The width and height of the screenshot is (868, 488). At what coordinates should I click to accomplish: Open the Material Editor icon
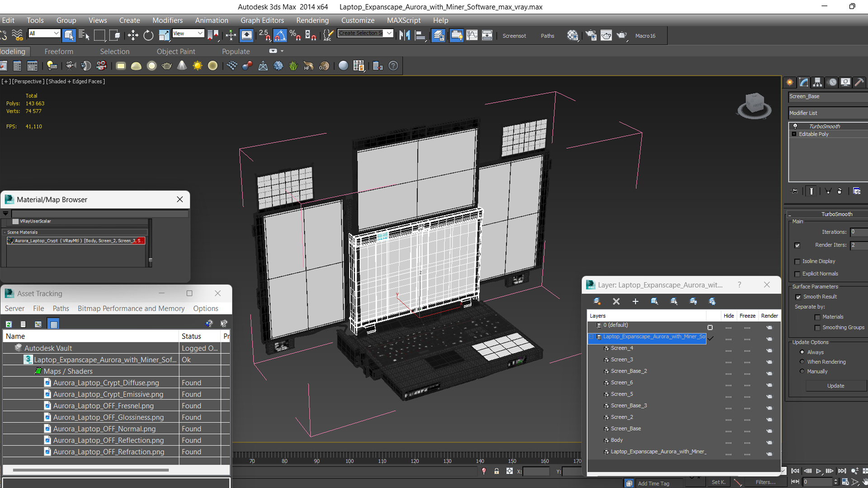(572, 35)
